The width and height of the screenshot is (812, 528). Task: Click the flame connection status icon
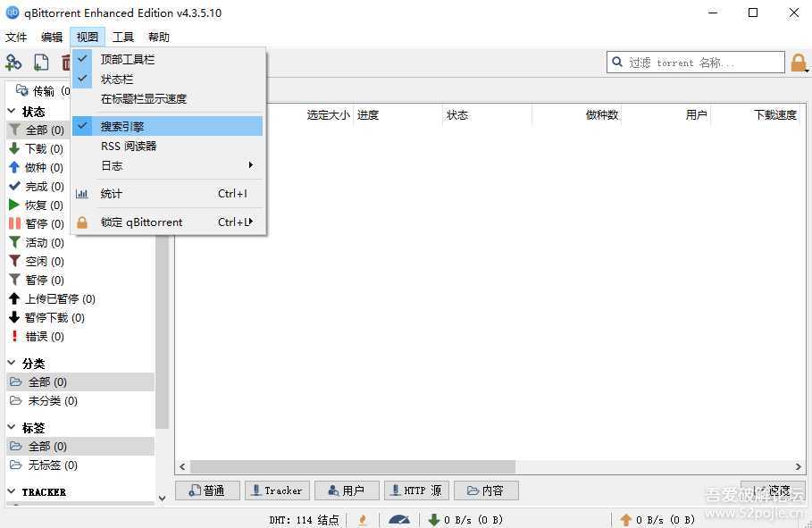click(363, 519)
